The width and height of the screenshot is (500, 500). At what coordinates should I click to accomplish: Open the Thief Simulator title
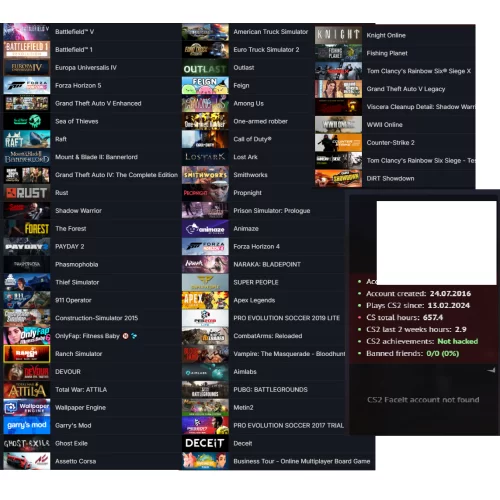[77, 282]
